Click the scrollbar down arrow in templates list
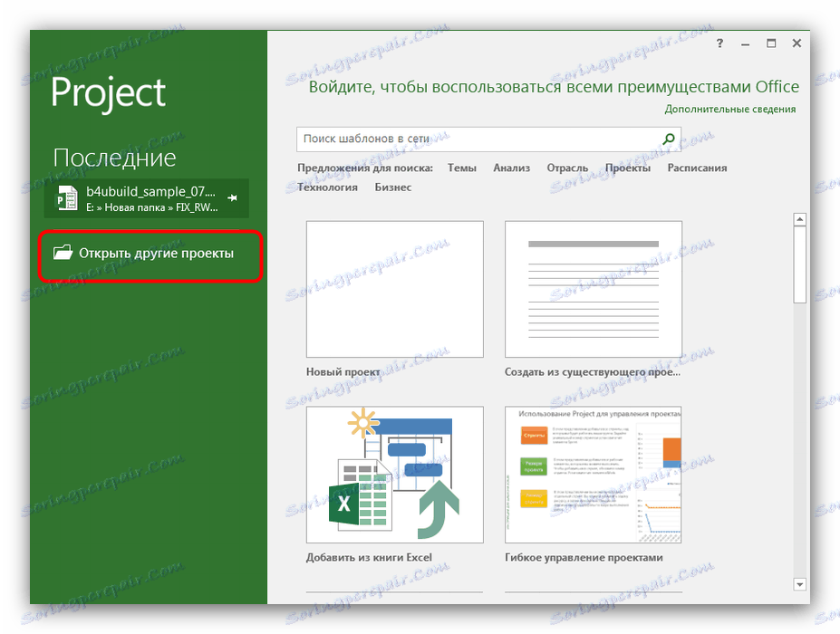The width and height of the screenshot is (840, 634). click(x=799, y=584)
